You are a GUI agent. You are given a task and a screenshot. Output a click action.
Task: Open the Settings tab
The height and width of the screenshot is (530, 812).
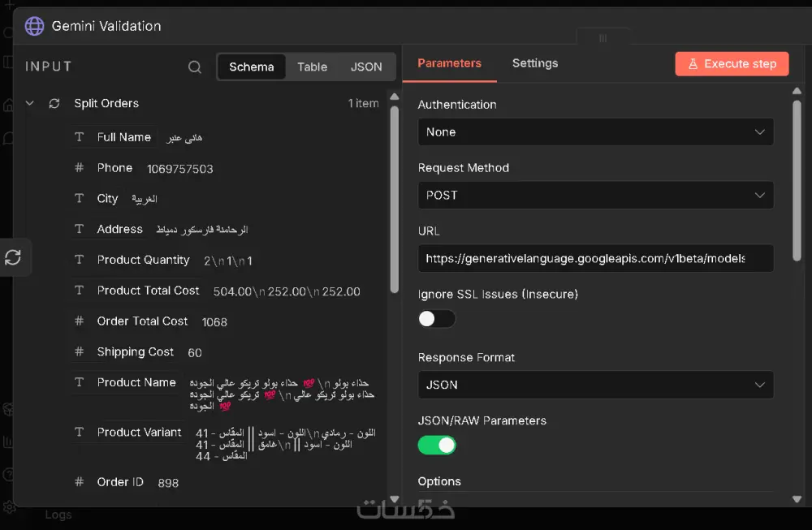coord(535,63)
